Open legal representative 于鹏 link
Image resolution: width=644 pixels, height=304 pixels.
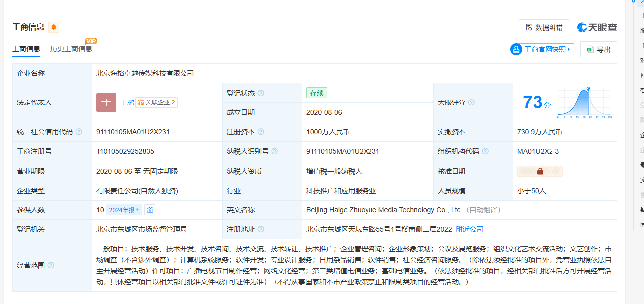(x=127, y=102)
